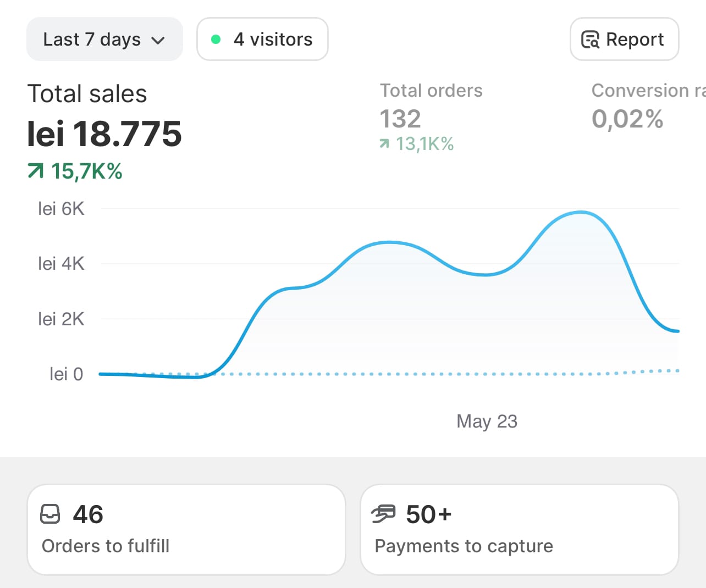The image size is (706, 588).
Task: Switch to the Total orders metric
Action: coord(431,91)
